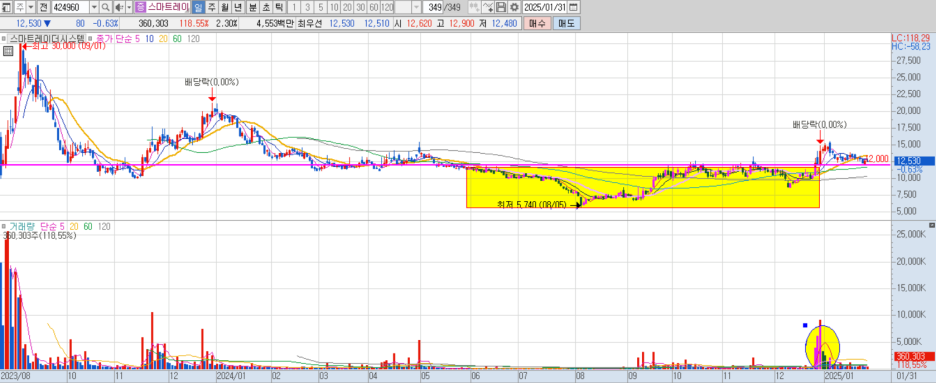Open chart settings gear icon
Screen dimensions: 936x383
point(513,7)
